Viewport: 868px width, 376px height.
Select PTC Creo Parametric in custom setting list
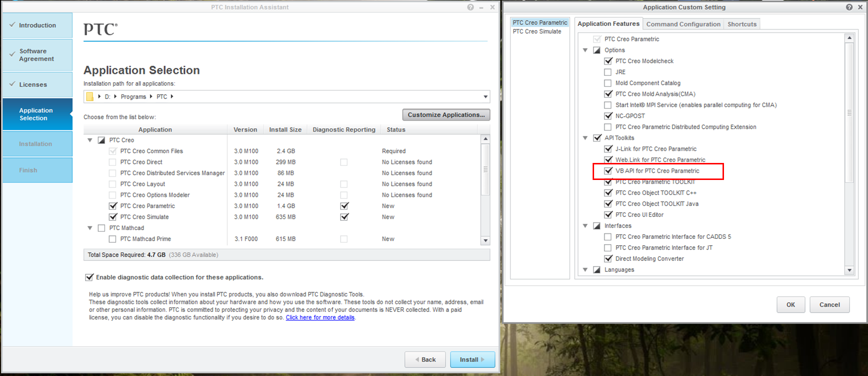pyautogui.click(x=540, y=23)
